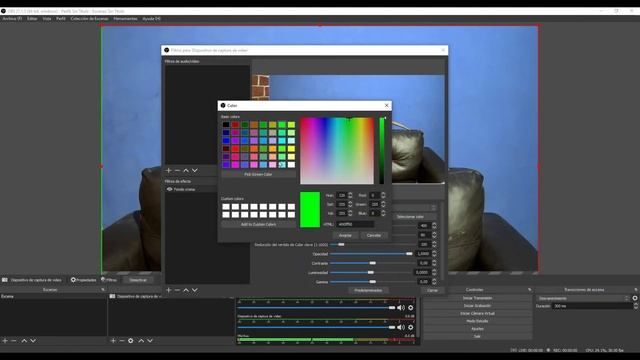The width and height of the screenshot is (640, 360).
Task: Click the Red value stepper arrows
Action: point(383,196)
